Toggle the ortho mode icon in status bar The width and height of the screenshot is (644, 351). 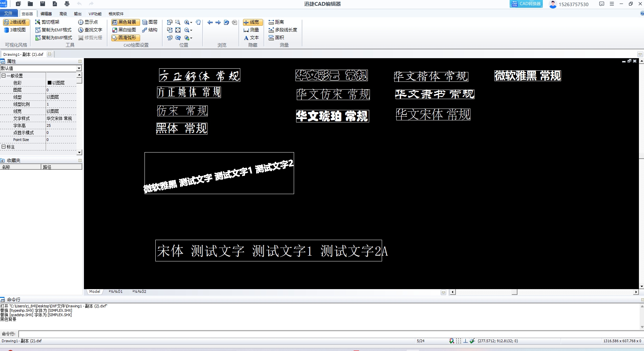pyautogui.click(x=466, y=341)
